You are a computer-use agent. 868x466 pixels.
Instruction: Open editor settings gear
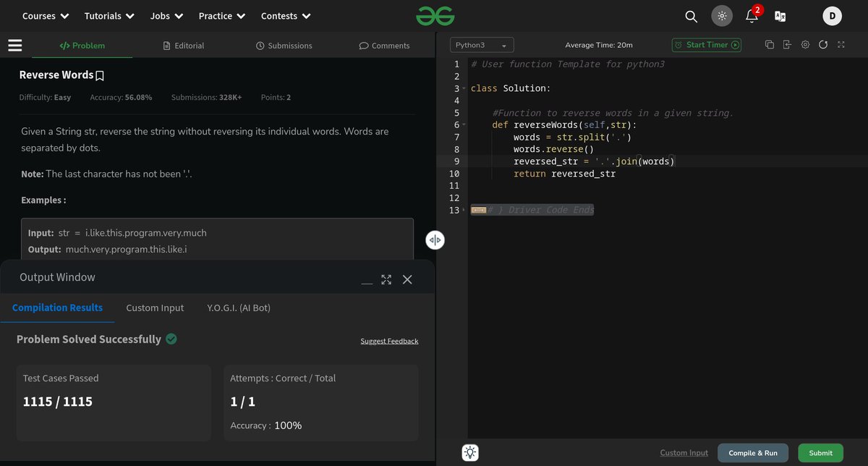(805, 45)
